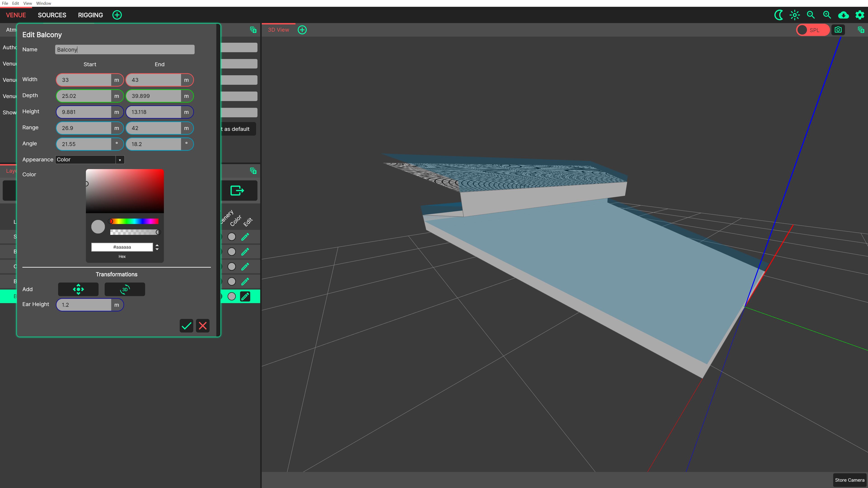Click the zoom in magnifier icon
This screenshot has height=488, width=868.
[827, 15]
